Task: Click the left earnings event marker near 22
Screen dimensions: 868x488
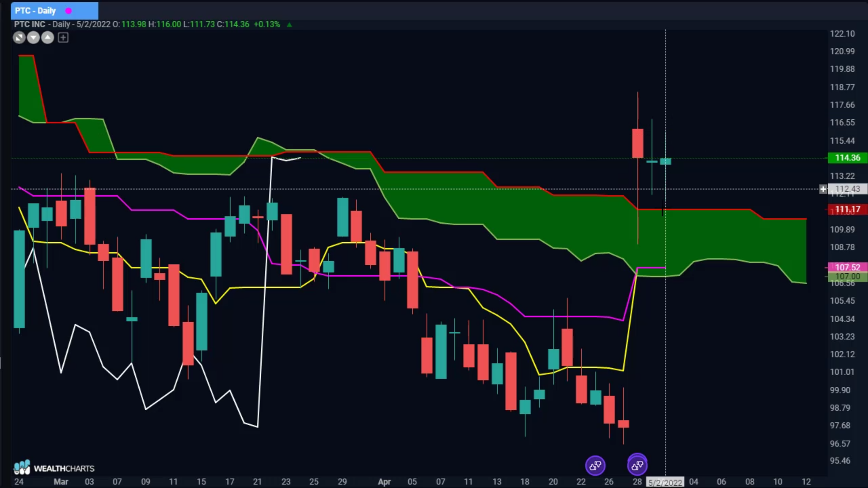Action: coord(595,465)
